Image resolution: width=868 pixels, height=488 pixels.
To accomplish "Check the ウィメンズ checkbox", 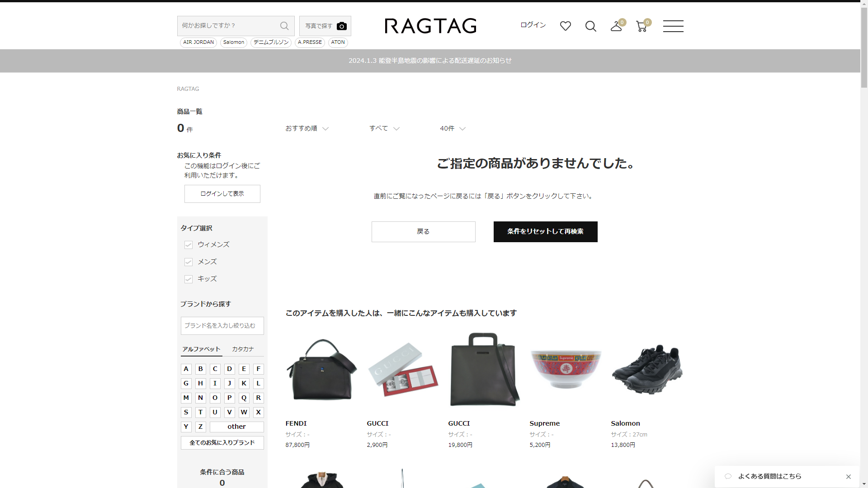I will [189, 245].
